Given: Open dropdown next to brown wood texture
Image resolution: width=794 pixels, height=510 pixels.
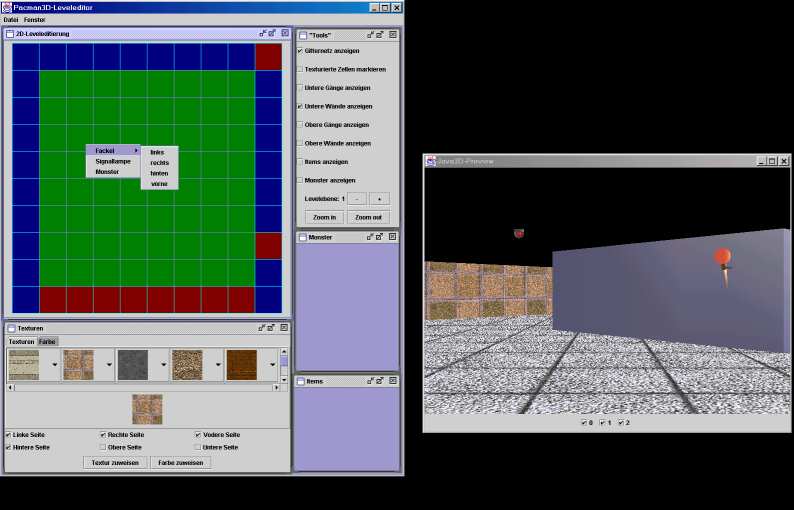Looking at the screenshot, I should [x=271, y=365].
